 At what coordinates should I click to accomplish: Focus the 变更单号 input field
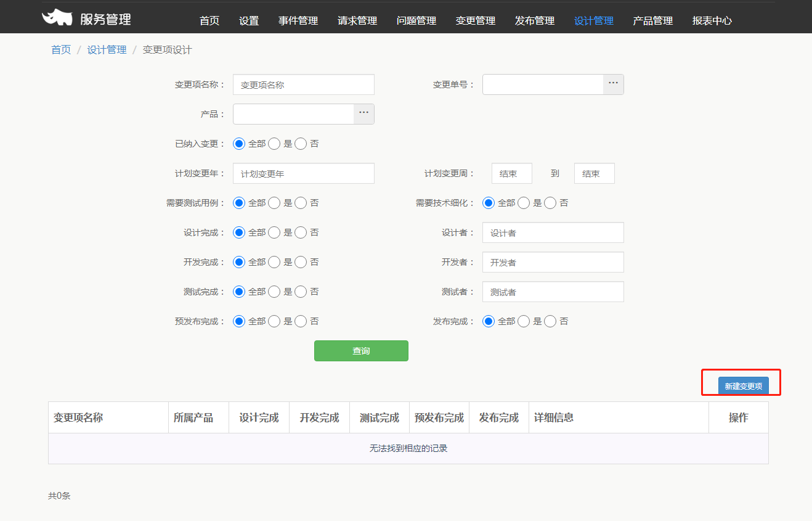click(543, 84)
